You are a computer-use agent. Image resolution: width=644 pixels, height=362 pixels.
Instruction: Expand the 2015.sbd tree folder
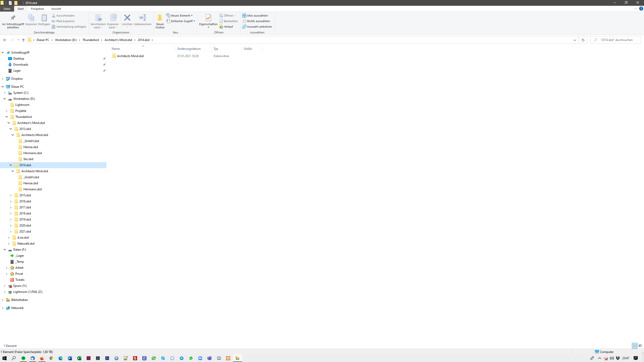coord(11,195)
